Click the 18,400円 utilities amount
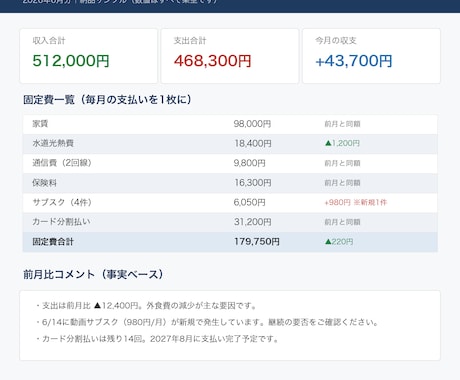Viewport: 460px width, 380px height. point(253,143)
